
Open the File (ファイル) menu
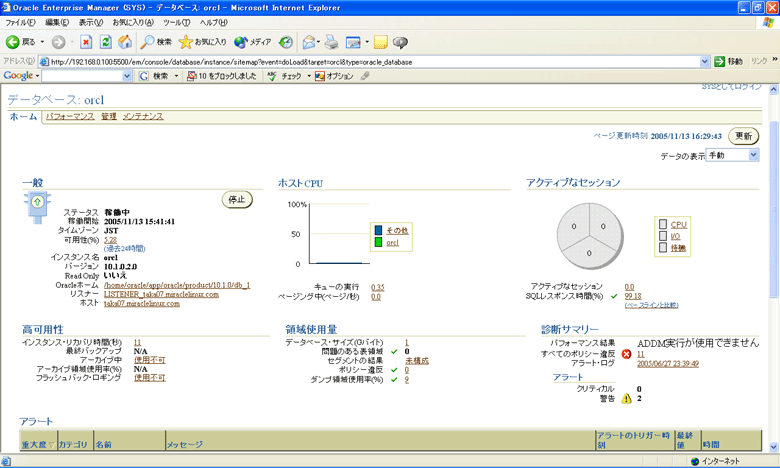pyautogui.click(x=20, y=22)
